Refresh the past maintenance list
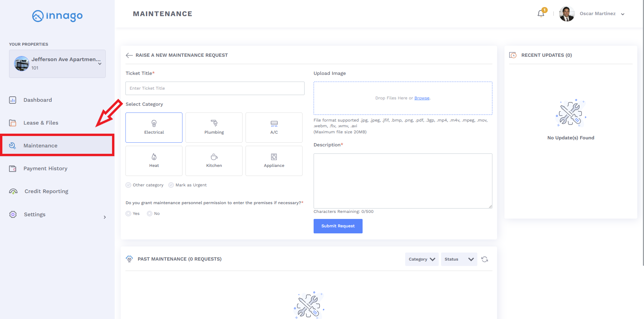The height and width of the screenshot is (319, 644). 485,259
